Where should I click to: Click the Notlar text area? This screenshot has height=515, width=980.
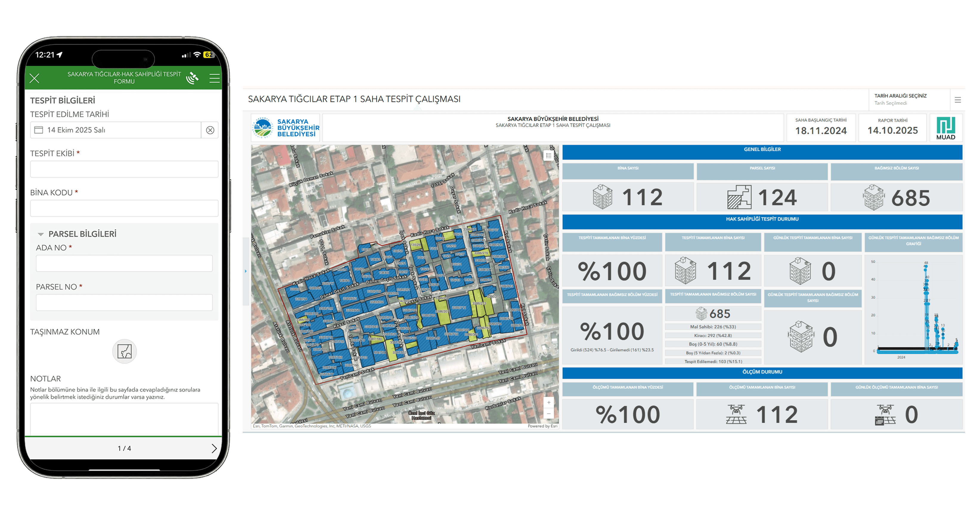pos(124,418)
